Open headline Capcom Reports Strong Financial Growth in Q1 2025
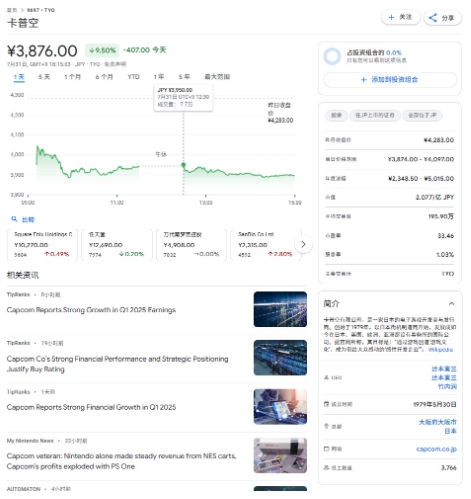This screenshot has height=499, width=471. [x=91, y=407]
